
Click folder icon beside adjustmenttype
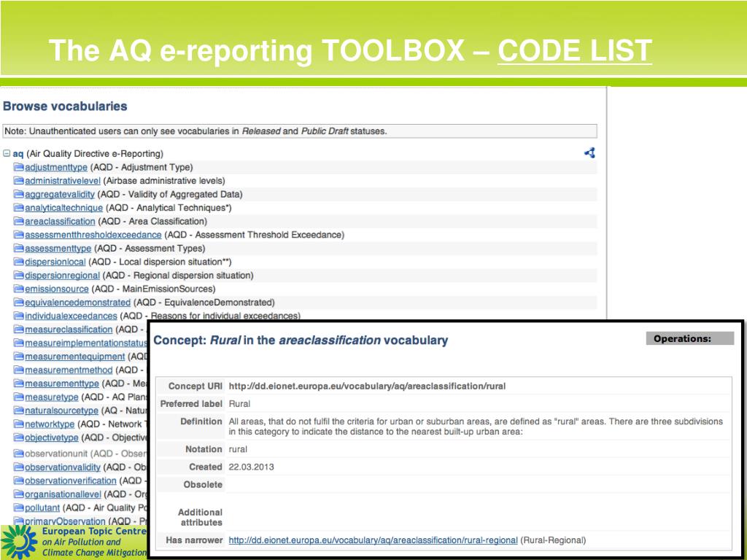(x=18, y=167)
